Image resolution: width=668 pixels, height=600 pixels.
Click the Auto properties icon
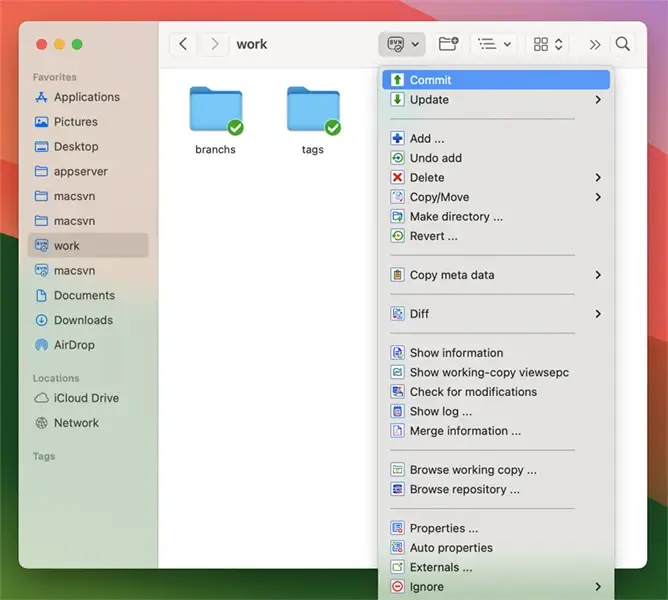pyautogui.click(x=397, y=548)
